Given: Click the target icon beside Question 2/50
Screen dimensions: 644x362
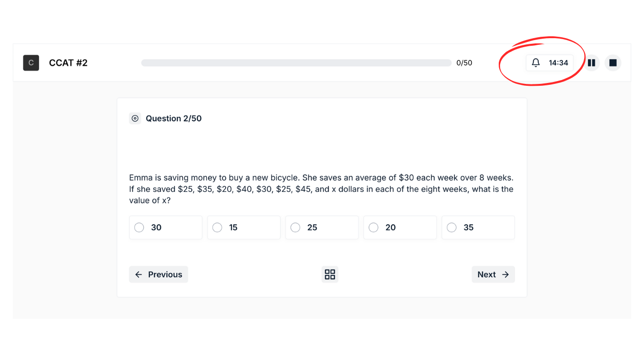Looking at the screenshot, I should pos(135,118).
